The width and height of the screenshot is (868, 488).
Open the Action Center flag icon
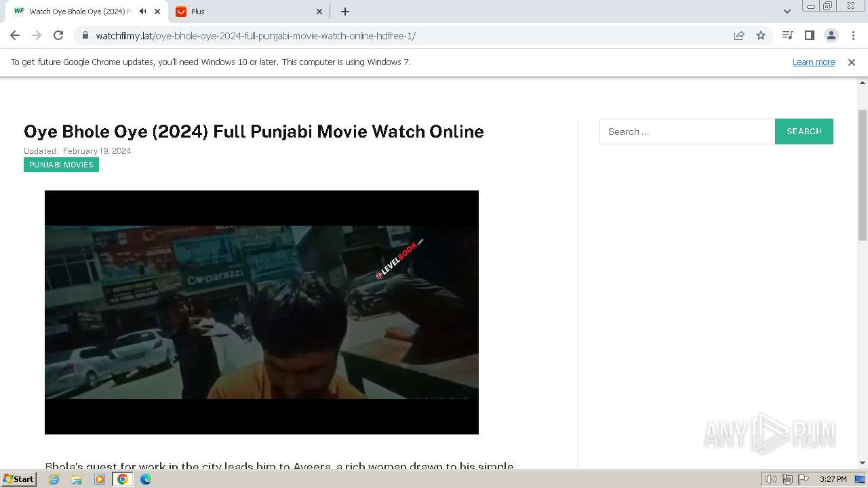click(804, 479)
